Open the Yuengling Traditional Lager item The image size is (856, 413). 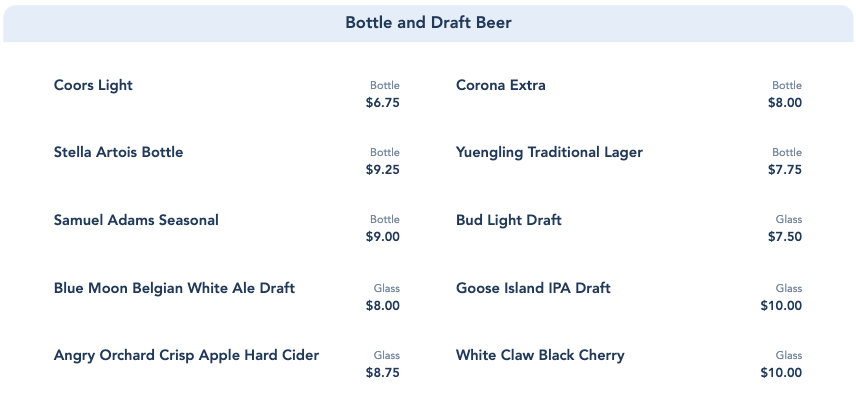(549, 153)
